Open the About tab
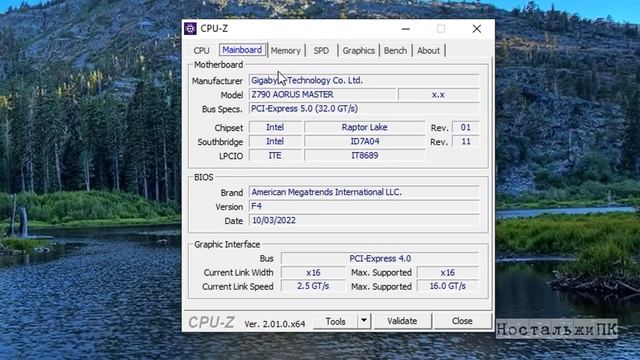The width and height of the screenshot is (640, 360). tap(428, 51)
